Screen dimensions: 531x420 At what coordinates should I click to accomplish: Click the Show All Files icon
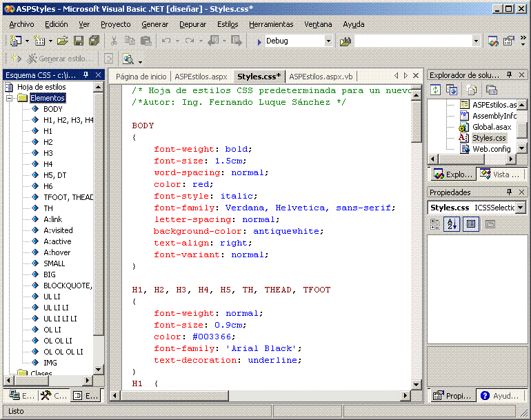(x=472, y=90)
